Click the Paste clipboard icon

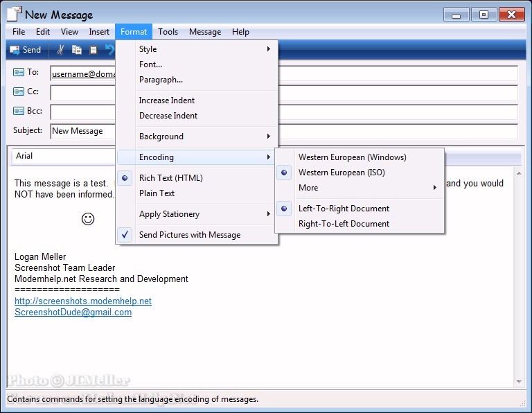94,50
